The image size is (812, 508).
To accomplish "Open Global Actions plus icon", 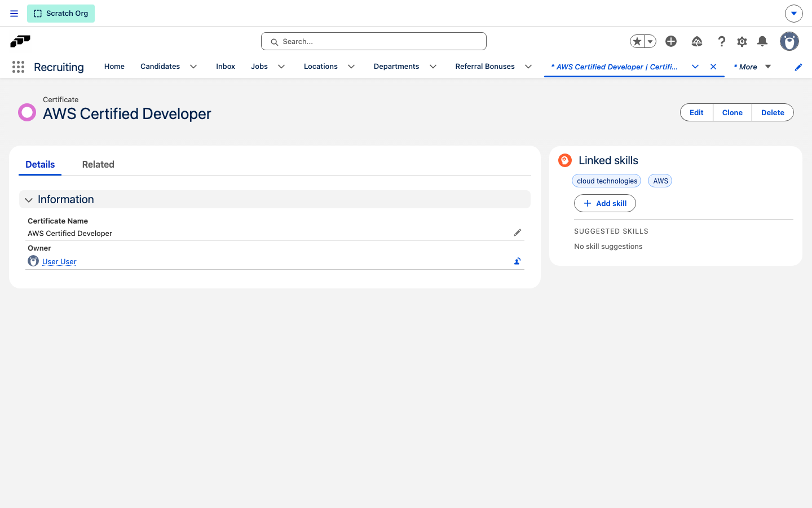I will click(671, 41).
